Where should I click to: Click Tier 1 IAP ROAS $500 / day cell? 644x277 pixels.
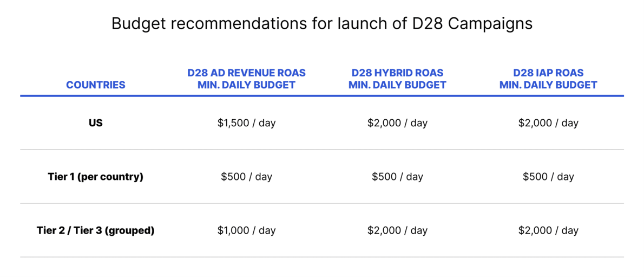pyautogui.click(x=548, y=177)
